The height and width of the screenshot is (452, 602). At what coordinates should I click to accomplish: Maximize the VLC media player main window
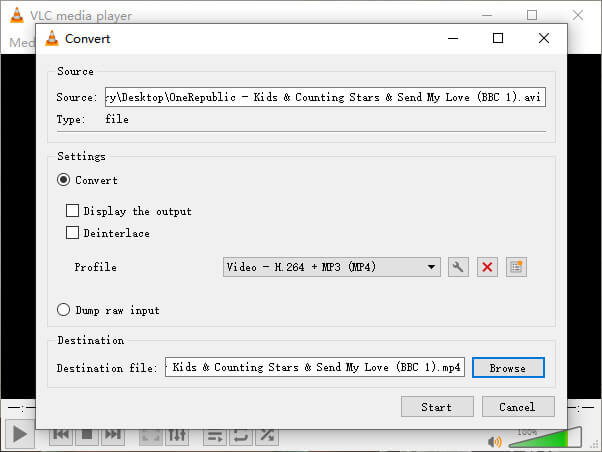[x=532, y=15]
